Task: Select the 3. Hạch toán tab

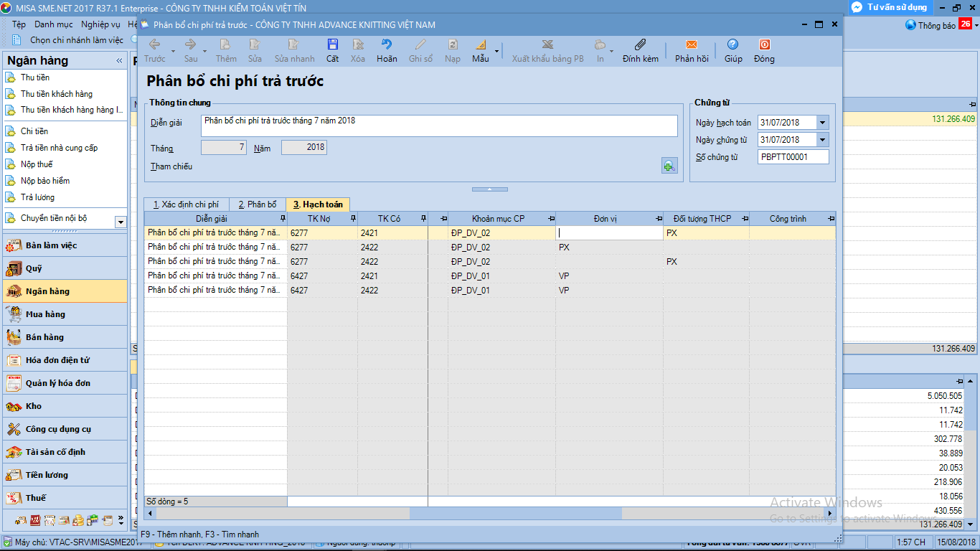Action: (318, 204)
